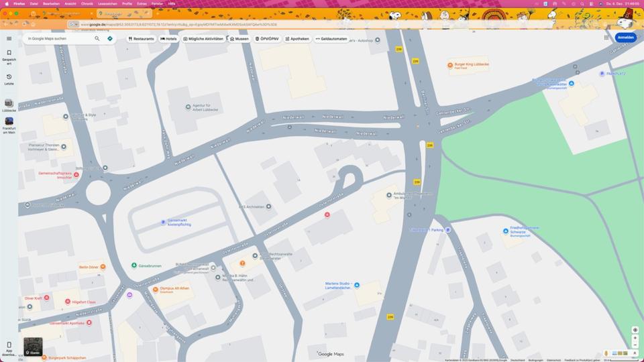Click the search magnifier icon
644x362 pixels.
(x=97, y=38)
